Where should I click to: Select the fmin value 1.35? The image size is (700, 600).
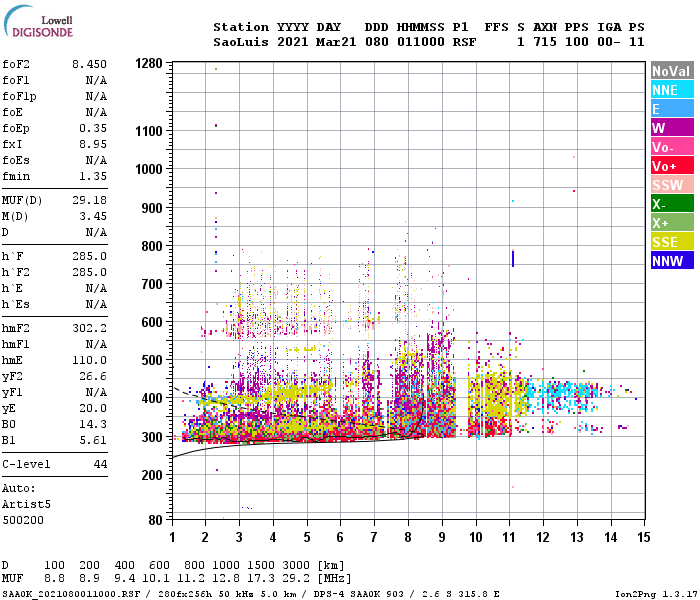point(93,176)
